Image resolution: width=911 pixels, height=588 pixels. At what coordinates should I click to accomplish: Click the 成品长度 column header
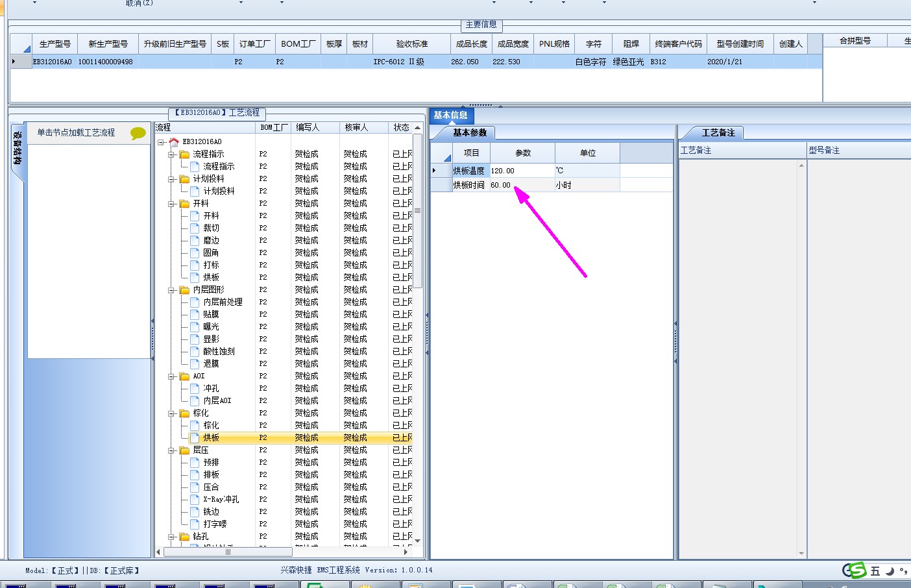tap(472, 44)
